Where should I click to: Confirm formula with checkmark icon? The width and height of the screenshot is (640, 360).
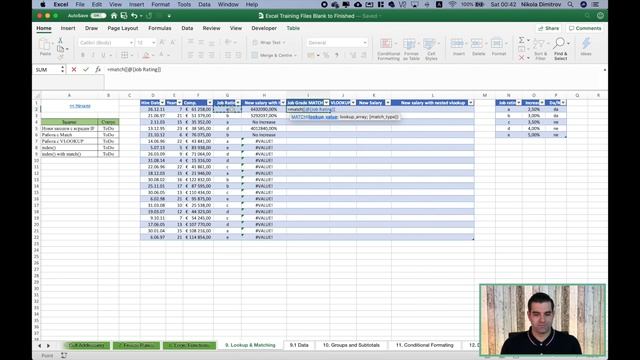pyautogui.click(x=86, y=70)
